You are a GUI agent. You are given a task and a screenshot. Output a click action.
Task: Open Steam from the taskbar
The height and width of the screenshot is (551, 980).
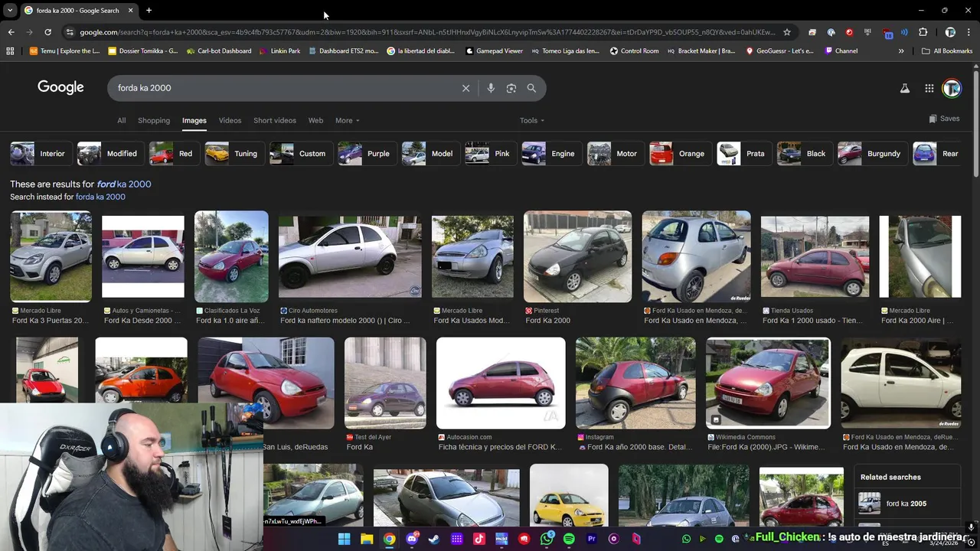tap(434, 539)
